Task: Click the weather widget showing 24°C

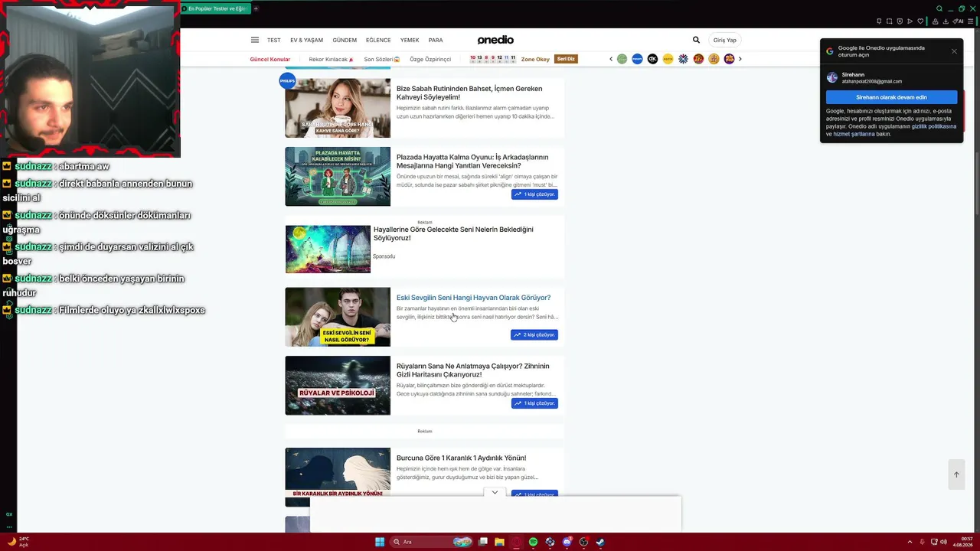Action: tap(18, 542)
